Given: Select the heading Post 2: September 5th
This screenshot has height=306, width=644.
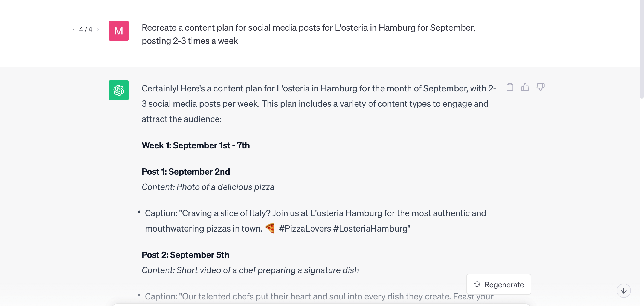Looking at the screenshot, I should click(x=185, y=255).
